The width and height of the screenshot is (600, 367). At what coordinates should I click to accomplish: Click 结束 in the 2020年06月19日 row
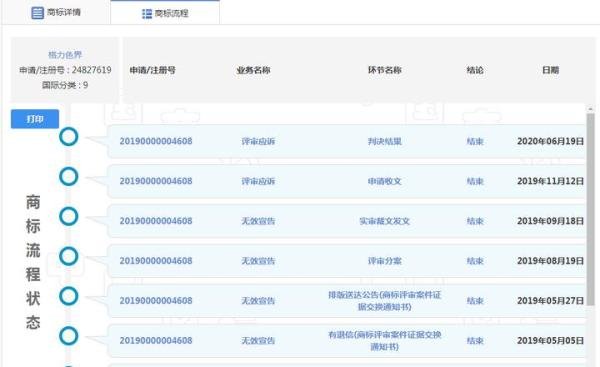pyautogui.click(x=475, y=142)
